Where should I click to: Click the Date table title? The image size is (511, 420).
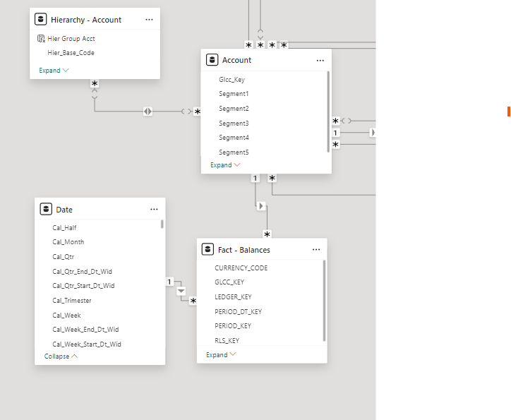pyautogui.click(x=64, y=210)
